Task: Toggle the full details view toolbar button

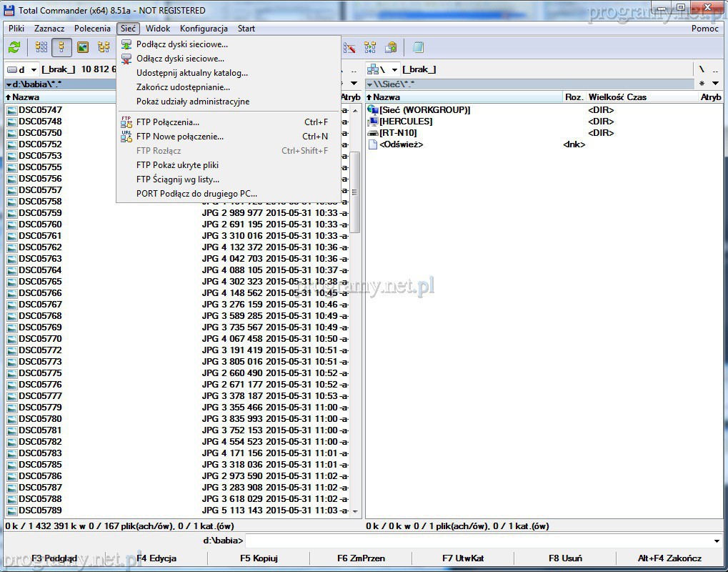Action: click(x=62, y=48)
